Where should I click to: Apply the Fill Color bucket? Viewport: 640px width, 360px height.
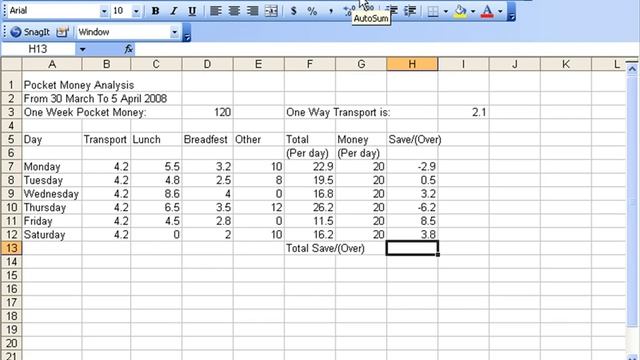(x=460, y=11)
